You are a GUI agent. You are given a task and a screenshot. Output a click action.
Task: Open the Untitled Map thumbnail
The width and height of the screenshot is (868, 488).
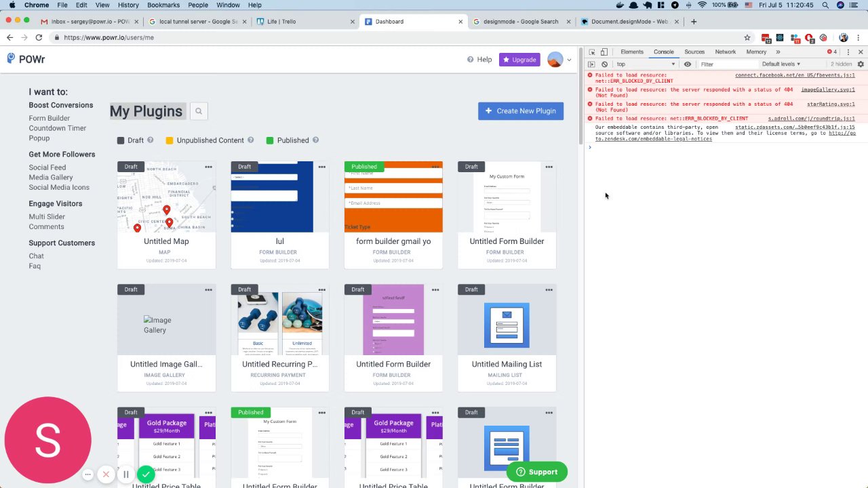tap(166, 197)
